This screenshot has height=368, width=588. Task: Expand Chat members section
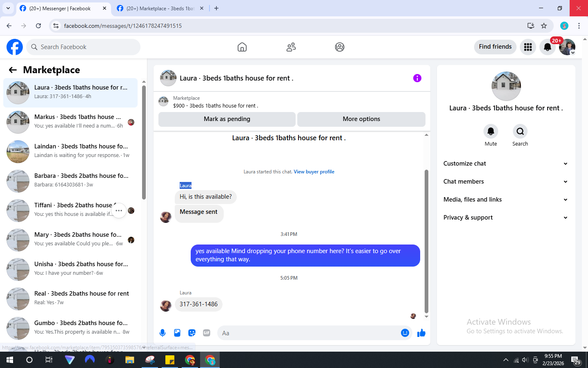pyautogui.click(x=506, y=182)
